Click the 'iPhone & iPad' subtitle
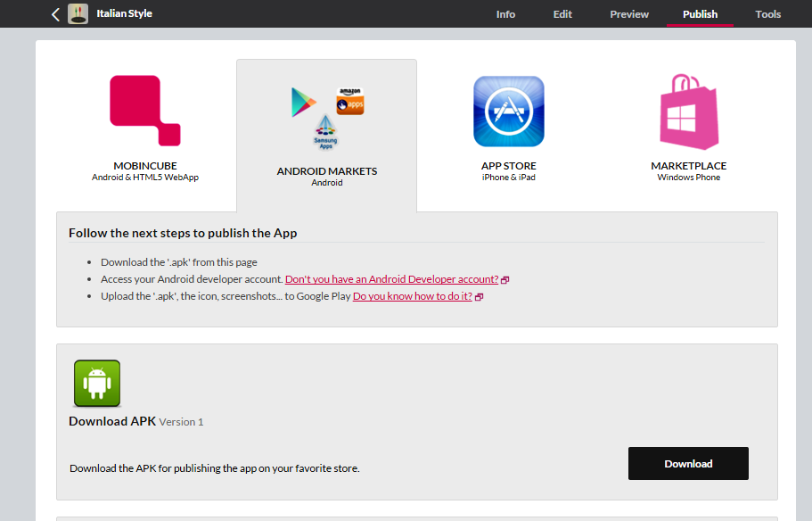Viewport: 812px width, 521px height. pyautogui.click(x=509, y=178)
